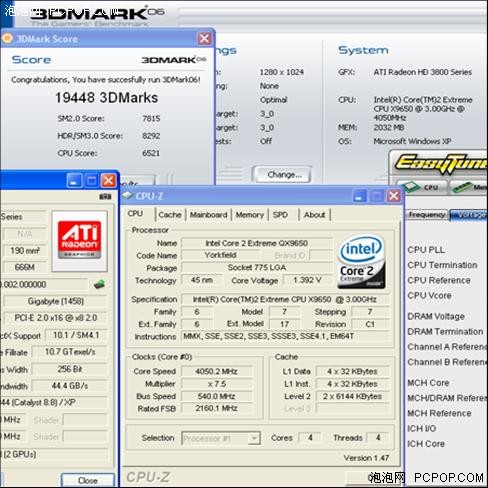
Task: Open the EasyTune CPU section button
Action: pyautogui.click(x=423, y=187)
